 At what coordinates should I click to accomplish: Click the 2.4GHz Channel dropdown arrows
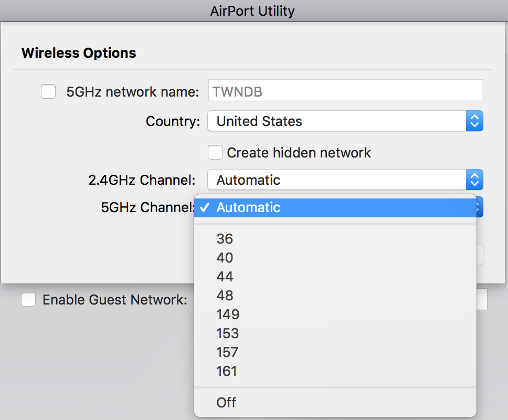474,180
